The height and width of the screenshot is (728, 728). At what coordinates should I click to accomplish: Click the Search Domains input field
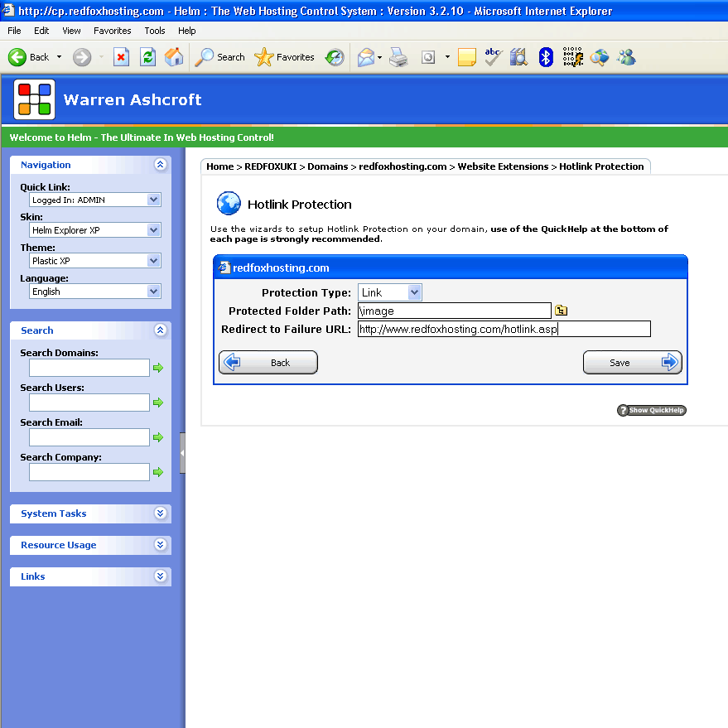89,368
